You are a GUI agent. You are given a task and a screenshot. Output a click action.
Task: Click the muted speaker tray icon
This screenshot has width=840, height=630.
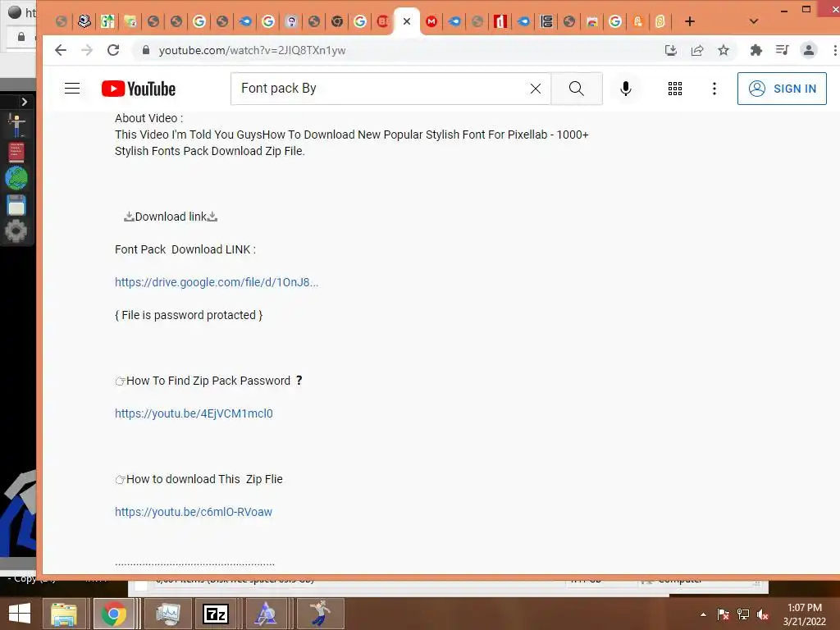pyautogui.click(x=763, y=614)
